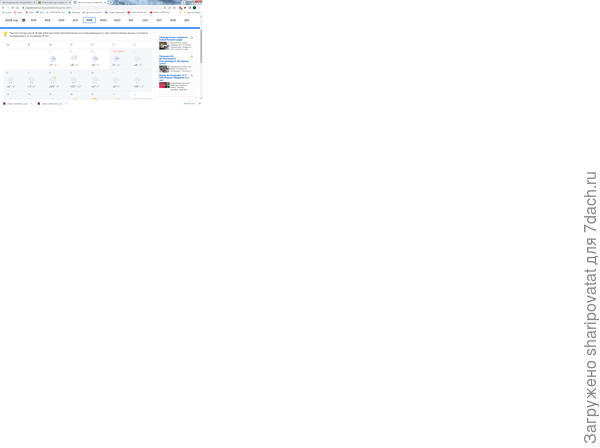600x448 pixels.
Task: Close the downloads bar at the bottom
Action: click(199, 103)
